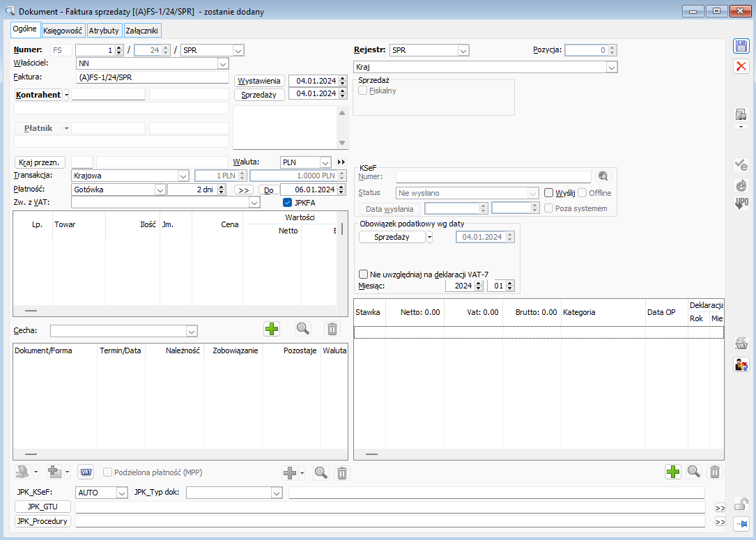Open the Cecha dropdown

[x=192, y=331]
